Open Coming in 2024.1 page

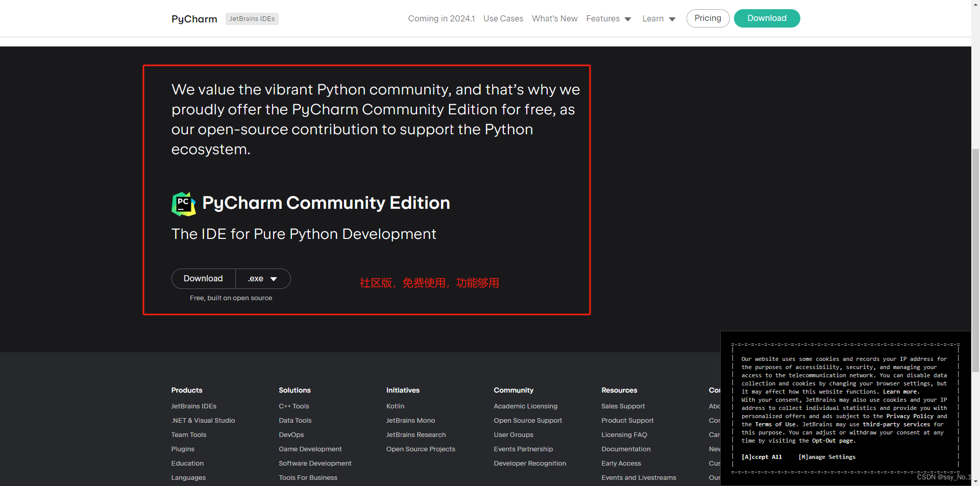[441, 18]
